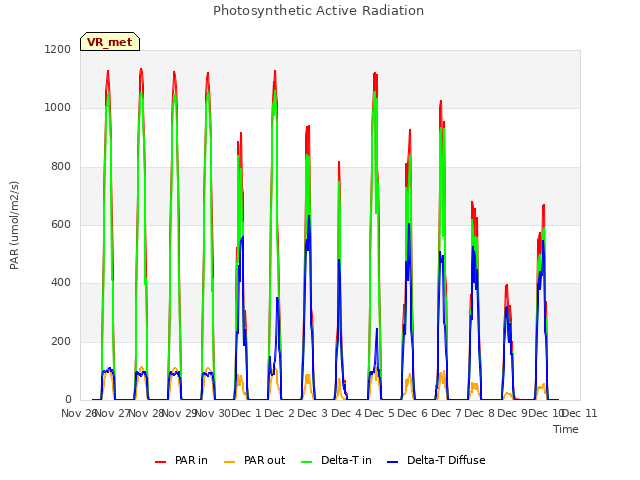
Task: Click the Dec 3 x-axis date label
Action: click(x=313, y=413)
